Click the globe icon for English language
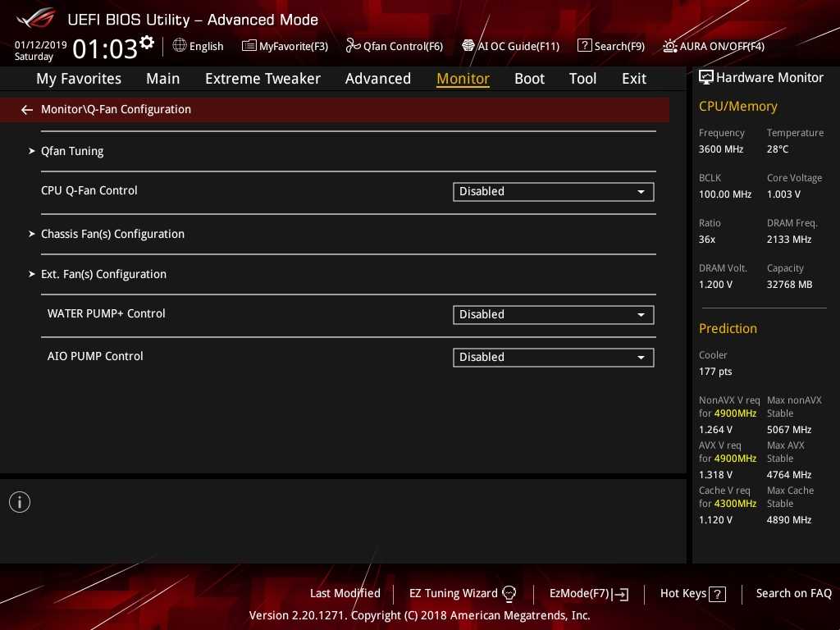Screen dimensions: 840x630 point(180,46)
